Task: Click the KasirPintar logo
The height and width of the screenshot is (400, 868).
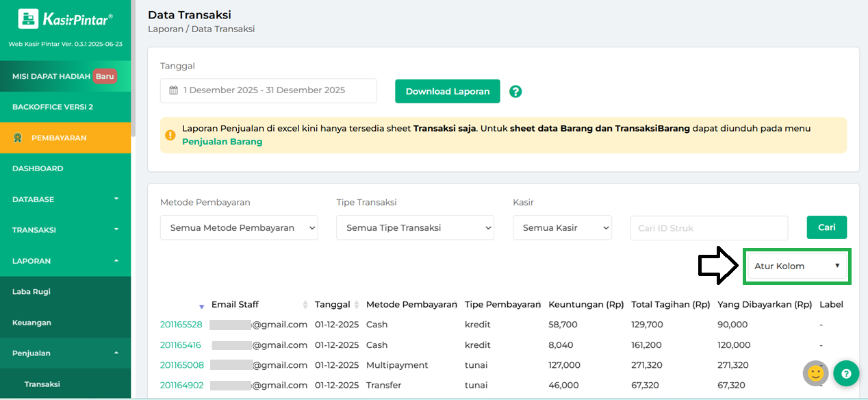Action: pos(65,19)
